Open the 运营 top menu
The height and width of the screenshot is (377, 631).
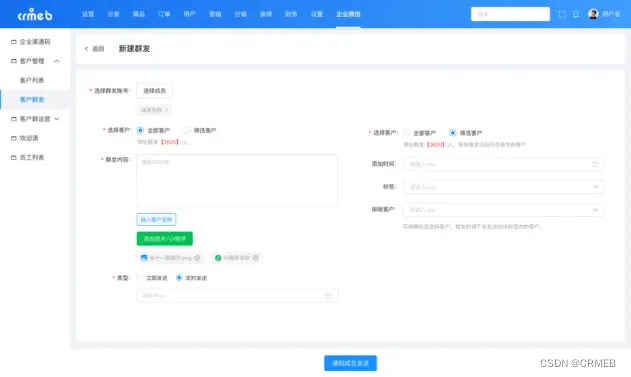coord(88,14)
